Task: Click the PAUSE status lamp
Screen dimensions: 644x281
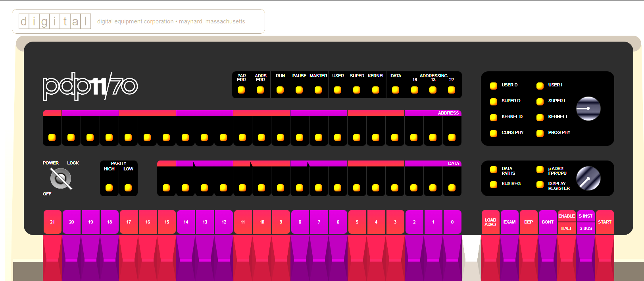Action: pyautogui.click(x=299, y=90)
